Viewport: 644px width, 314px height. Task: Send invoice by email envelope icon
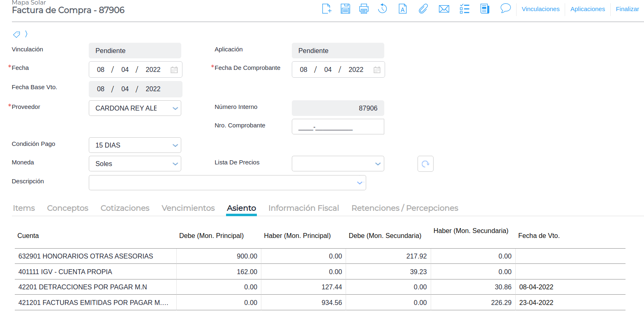click(444, 9)
